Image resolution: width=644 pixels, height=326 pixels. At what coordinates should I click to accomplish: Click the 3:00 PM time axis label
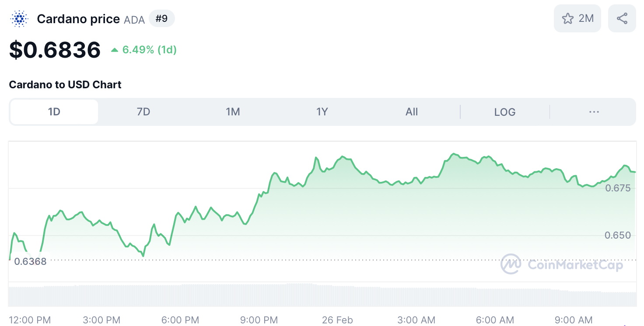[x=102, y=320]
